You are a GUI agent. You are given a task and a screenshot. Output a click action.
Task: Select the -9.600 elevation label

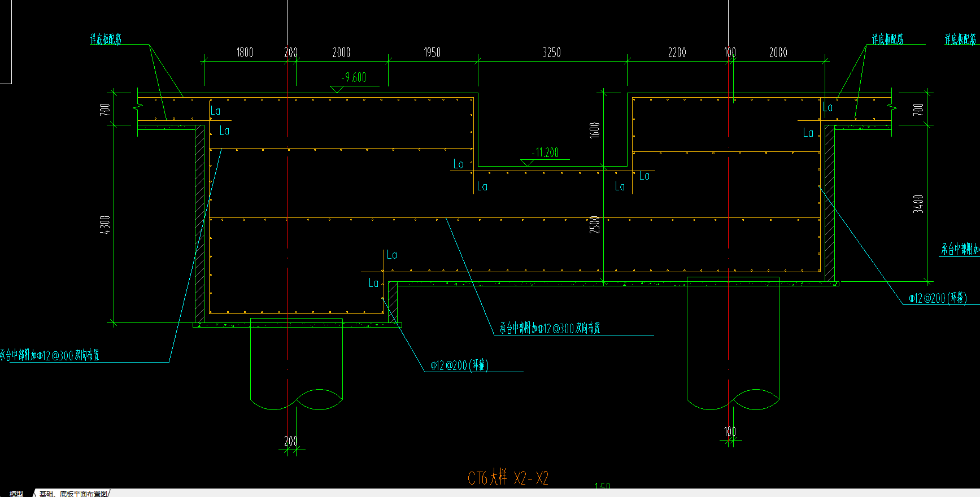coord(354,77)
